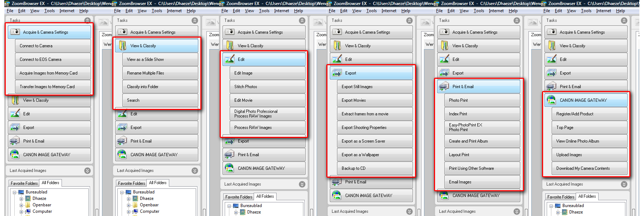The image size is (644, 216).
Task: Click printer icon in window showing Edit Movie
Action: [x=230, y=154]
